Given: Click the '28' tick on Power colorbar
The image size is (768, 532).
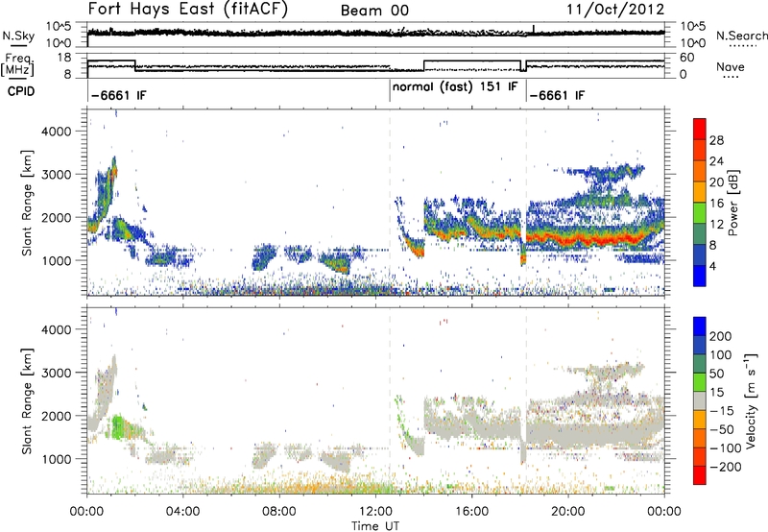Looking at the screenshot, I should point(716,140).
